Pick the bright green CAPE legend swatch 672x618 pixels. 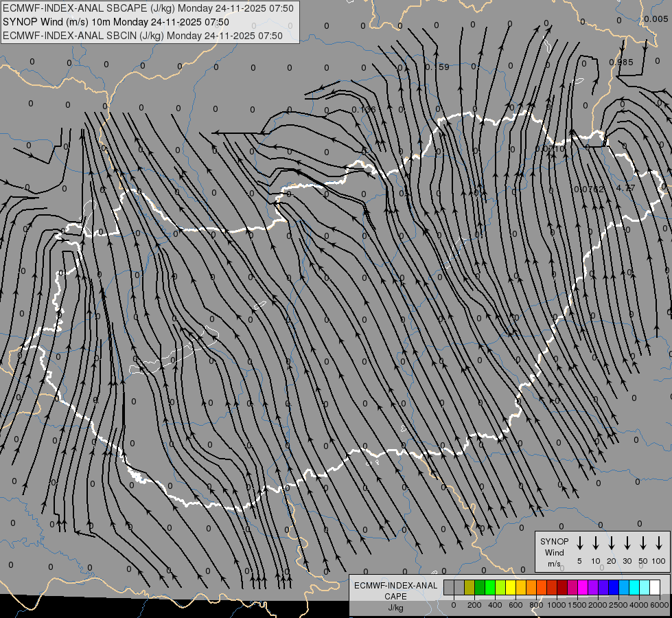[490, 587]
